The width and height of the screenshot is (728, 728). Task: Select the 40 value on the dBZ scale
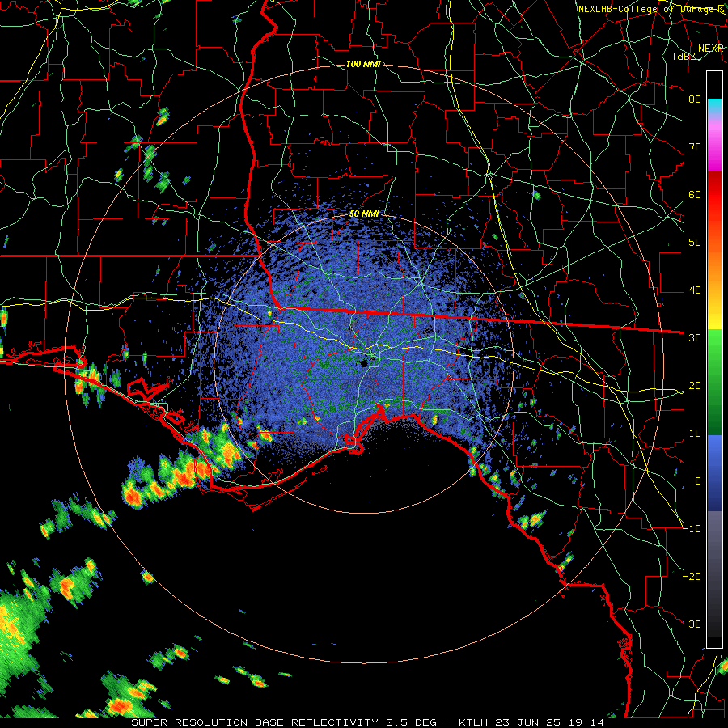(695, 290)
